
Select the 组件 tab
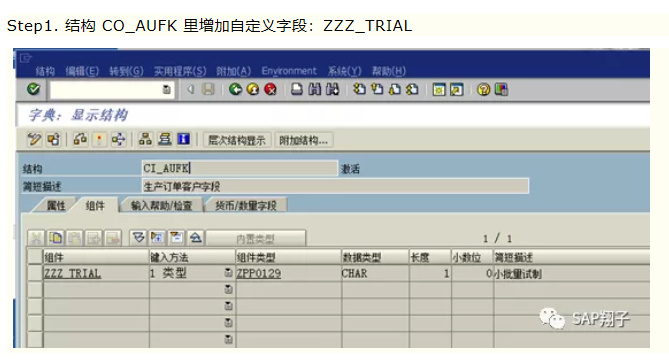click(x=95, y=206)
